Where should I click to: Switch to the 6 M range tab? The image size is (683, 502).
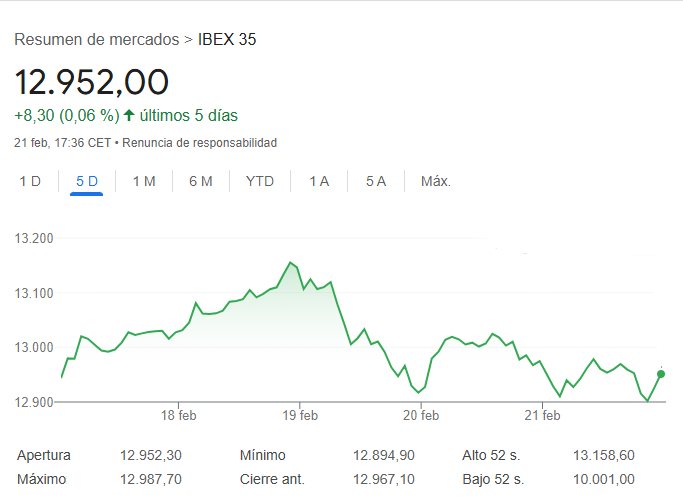[201, 181]
